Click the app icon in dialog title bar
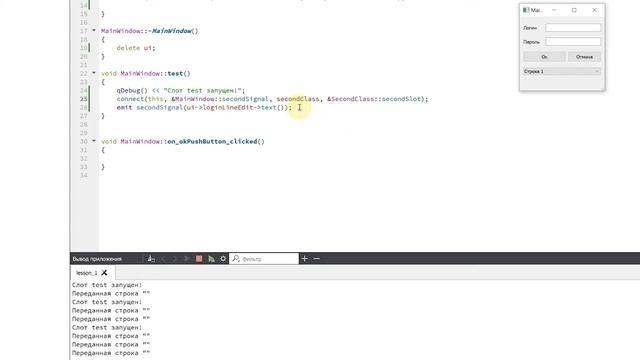The width and height of the screenshot is (640, 360). (x=526, y=10)
